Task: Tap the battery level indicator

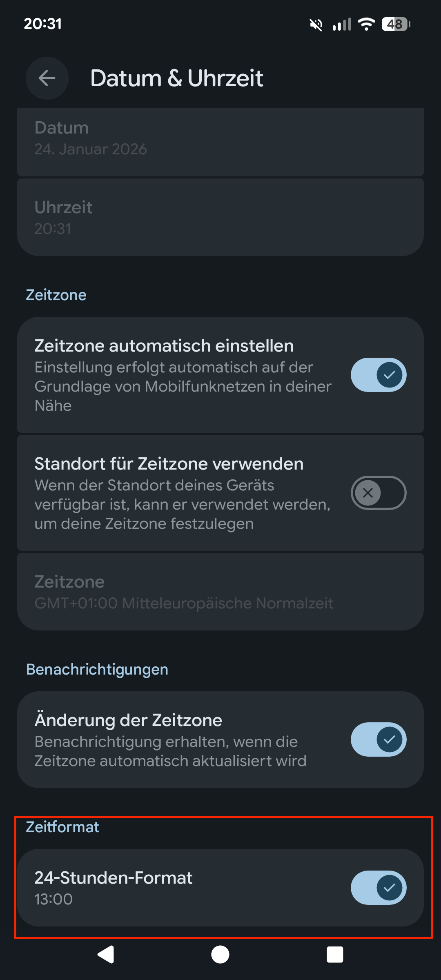Action: click(x=396, y=24)
